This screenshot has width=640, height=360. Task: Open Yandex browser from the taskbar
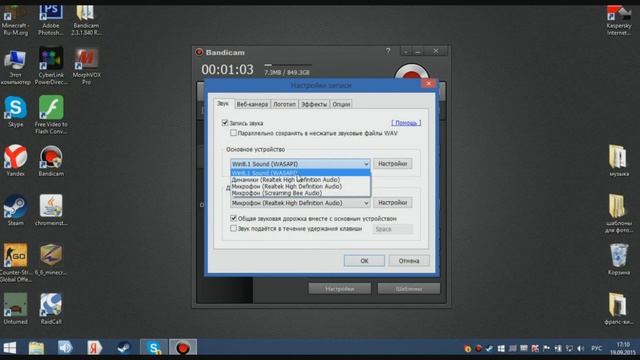tap(94, 348)
